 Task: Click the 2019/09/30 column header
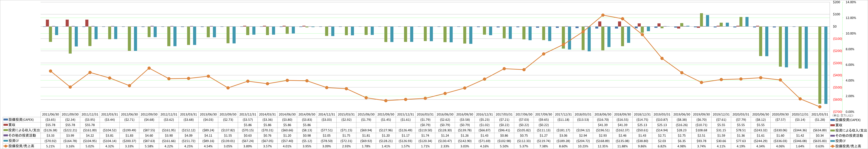tap(702, 114)
